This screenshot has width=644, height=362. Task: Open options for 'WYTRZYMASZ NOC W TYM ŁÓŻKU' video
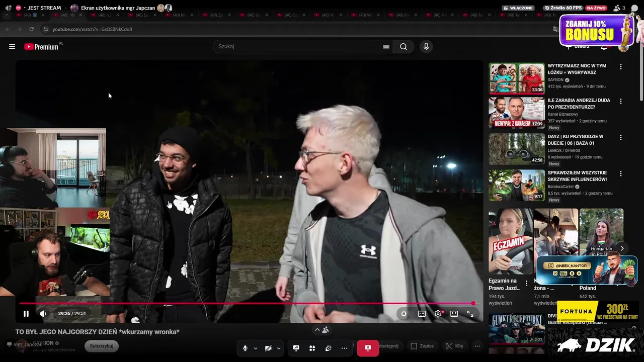point(620,66)
